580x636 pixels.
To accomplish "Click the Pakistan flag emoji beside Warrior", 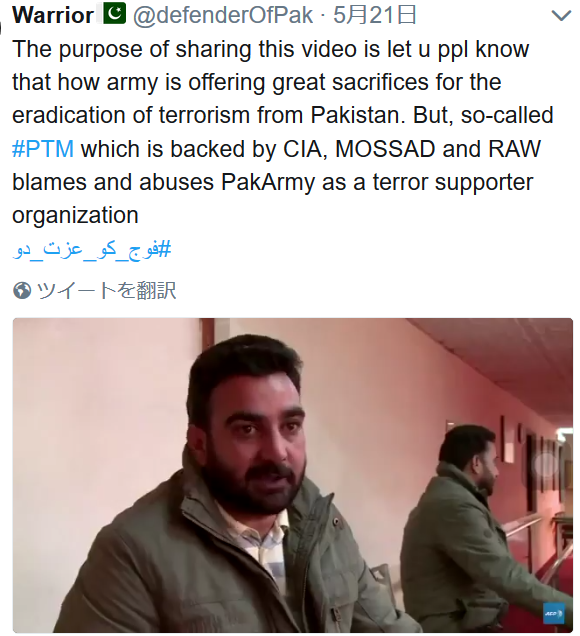I will coord(114,14).
